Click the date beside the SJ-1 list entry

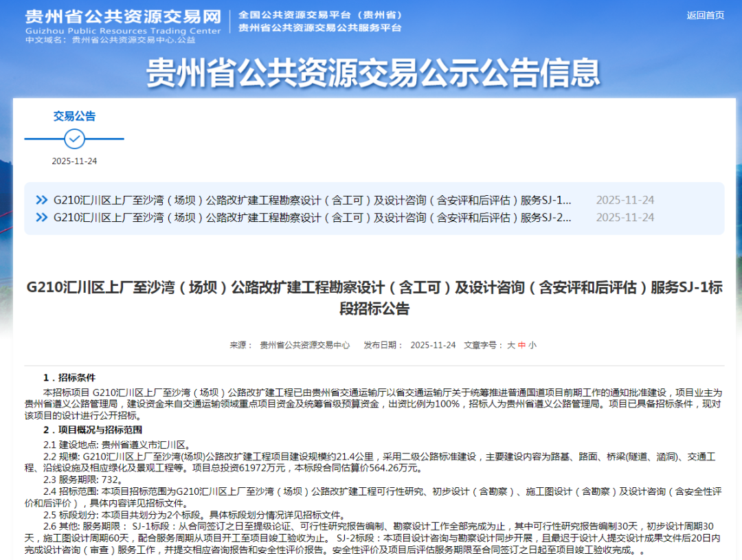click(x=625, y=201)
